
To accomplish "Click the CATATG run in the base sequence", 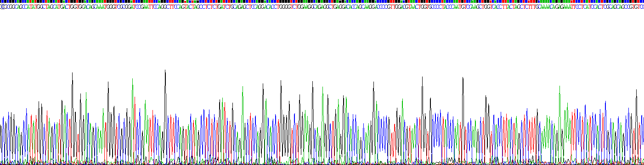I will pyautogui.click(x=33, y=6).
